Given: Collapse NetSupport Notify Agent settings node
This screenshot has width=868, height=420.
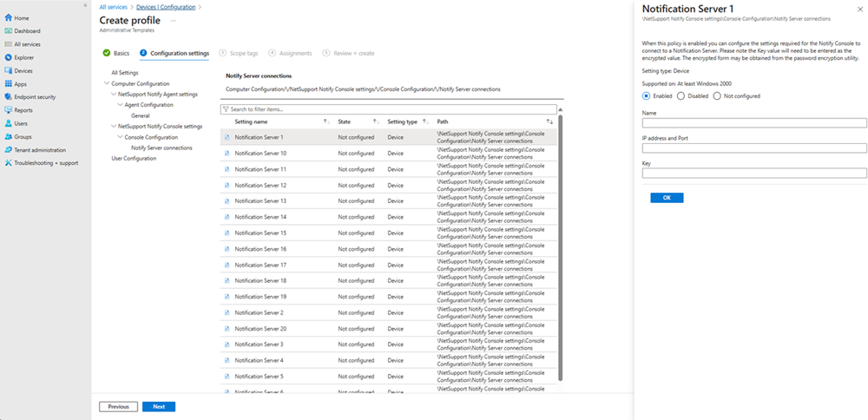Looking at the screenshot, I should pyautogui.click(x=113, y=95).
